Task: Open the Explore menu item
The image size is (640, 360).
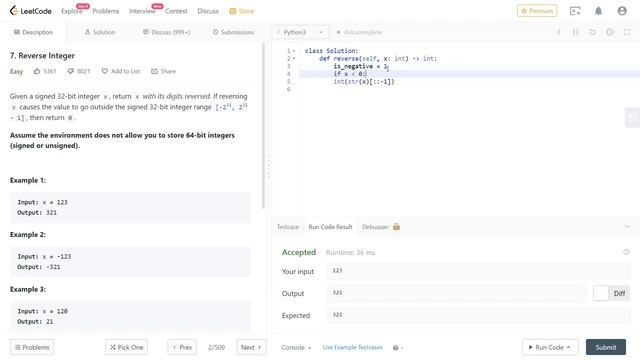Action: [71, 11]
